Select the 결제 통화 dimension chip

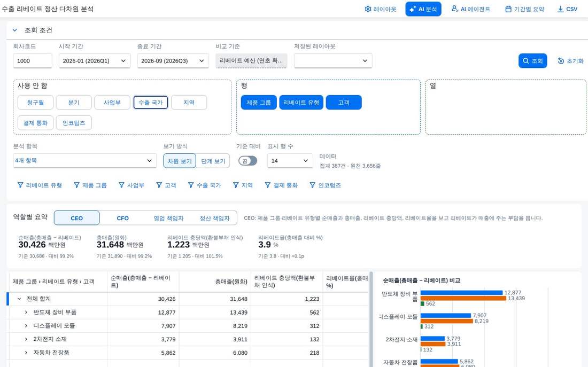pyautogui.click(x=36, y=122)
